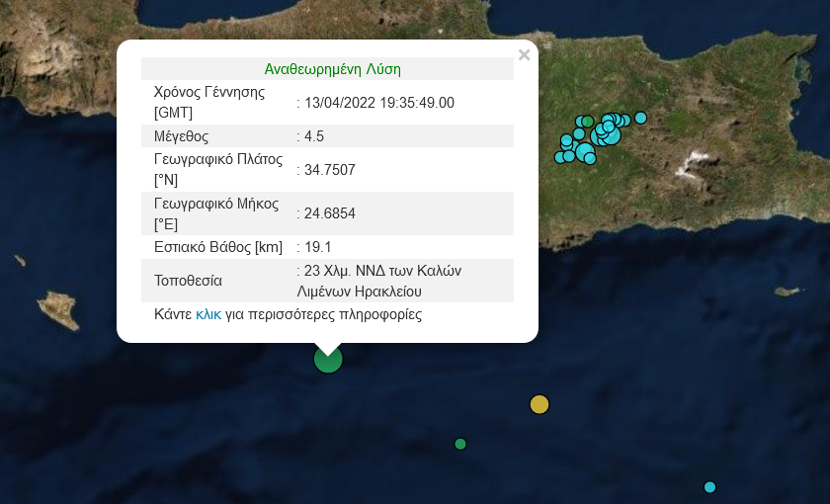Screen dimensions: 830x504
Task: Click the 'Μέγεθος' label
Action: point(181,136)
